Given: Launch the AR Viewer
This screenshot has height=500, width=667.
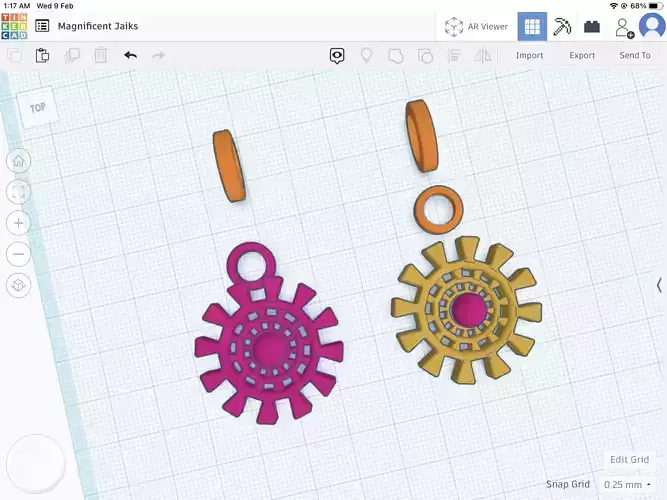Looking at the screenshot, I should click(476, 26).
